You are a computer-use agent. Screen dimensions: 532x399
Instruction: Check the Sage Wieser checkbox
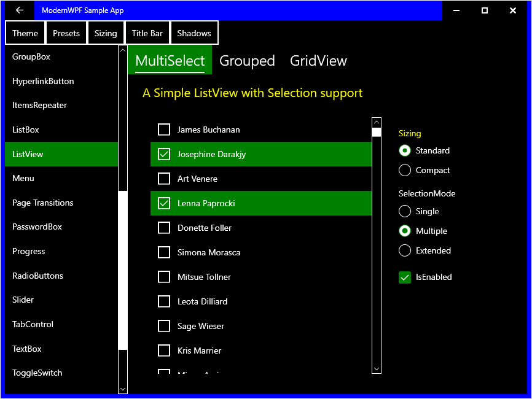pyautogui.click(x=164, y=326)
